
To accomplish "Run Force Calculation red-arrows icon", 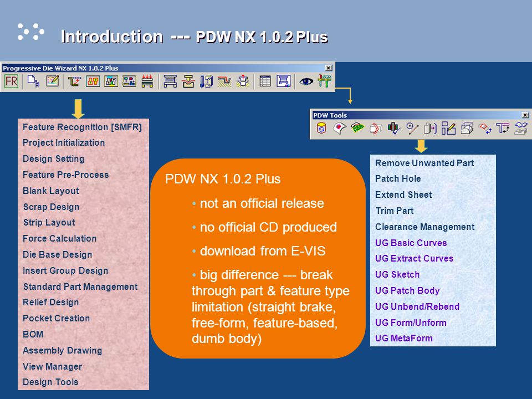I will [147, 81].
